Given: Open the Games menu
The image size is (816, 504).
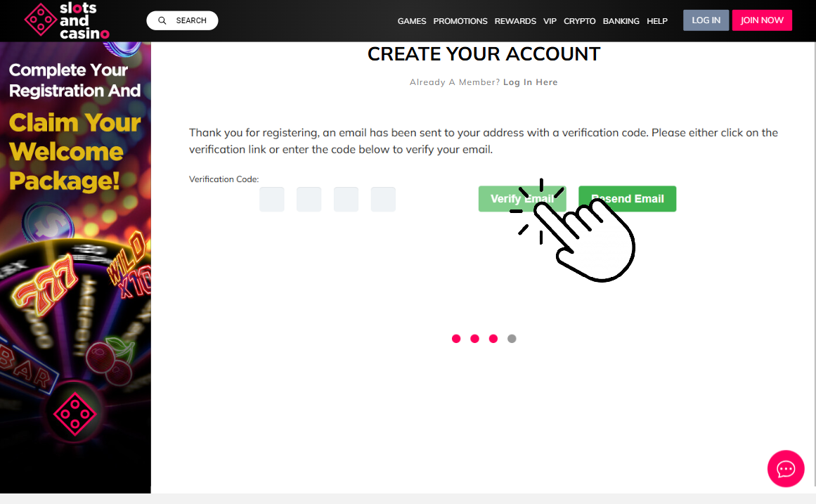Looking at the screenshot, I should click(x=412, y=21).
